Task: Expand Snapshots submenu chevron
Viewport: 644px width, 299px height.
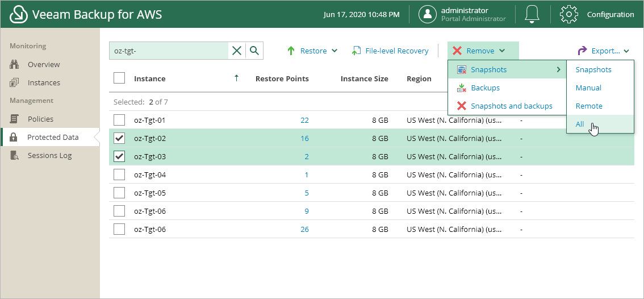Action: (x=559, y=69)
